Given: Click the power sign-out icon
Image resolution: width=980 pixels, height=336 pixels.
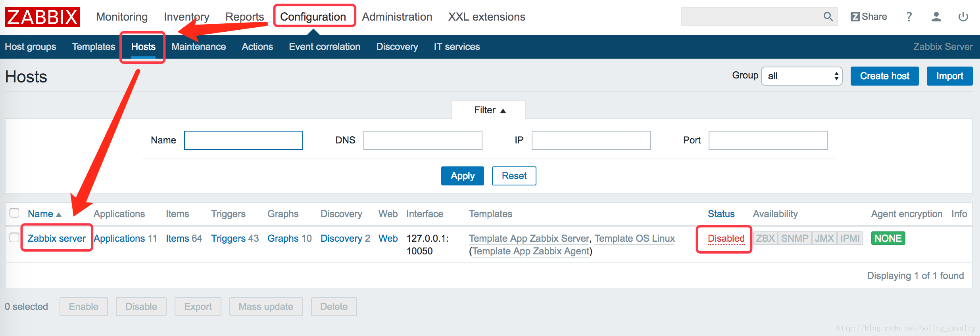Looking at the screenshot, I should point(963,17).
